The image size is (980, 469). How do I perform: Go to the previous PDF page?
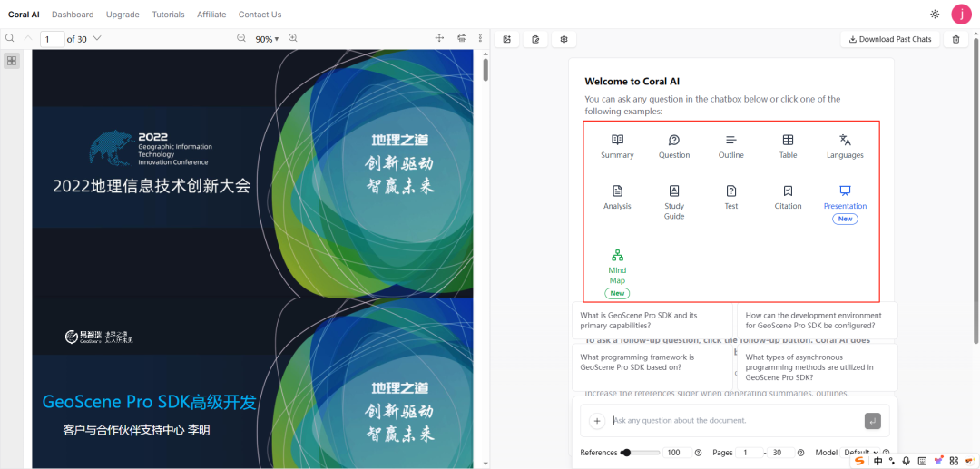click(x=27, y=38)
